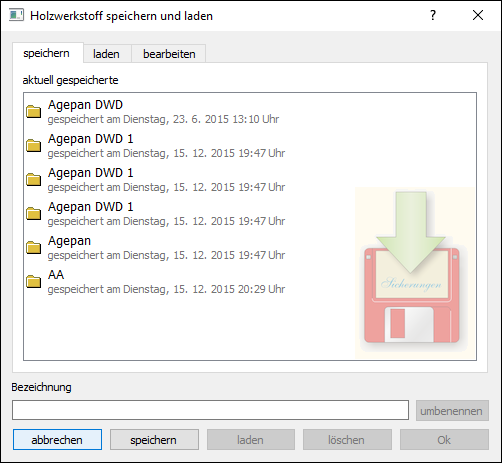Screen dimensions: 502x463
Task: Click into the Bezeichnung text field
Action: tap(210, 410)
